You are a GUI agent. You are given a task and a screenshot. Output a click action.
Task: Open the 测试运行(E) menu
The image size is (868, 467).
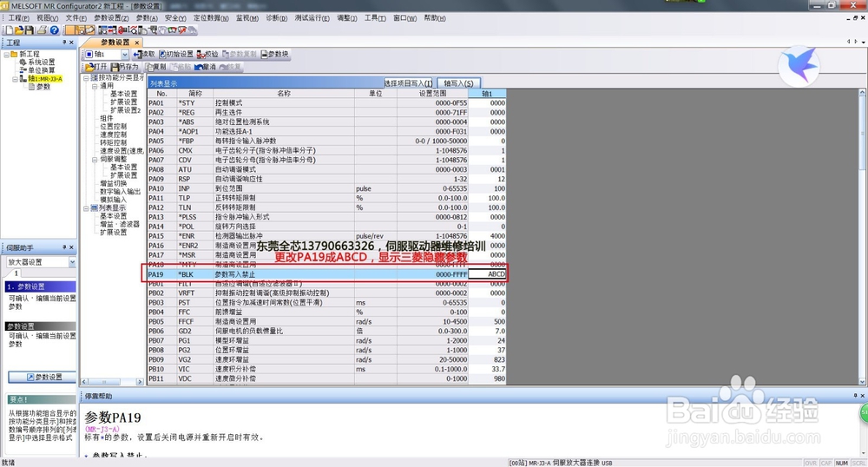pos(312,17)
